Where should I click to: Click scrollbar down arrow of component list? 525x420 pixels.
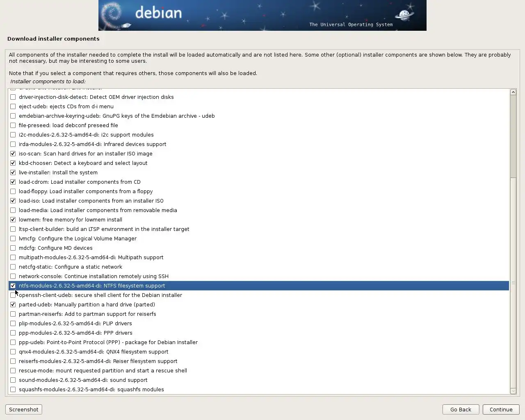point(513,391)
